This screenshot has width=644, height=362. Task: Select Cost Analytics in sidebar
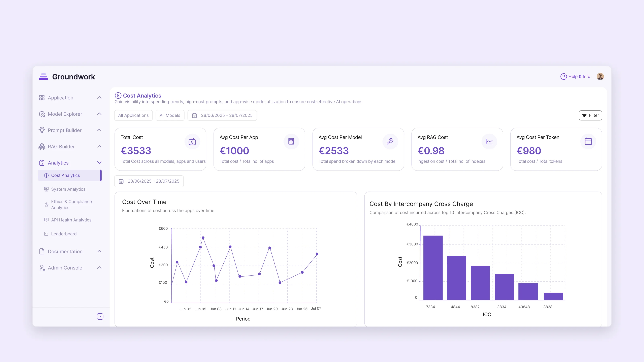coord(70,175)
